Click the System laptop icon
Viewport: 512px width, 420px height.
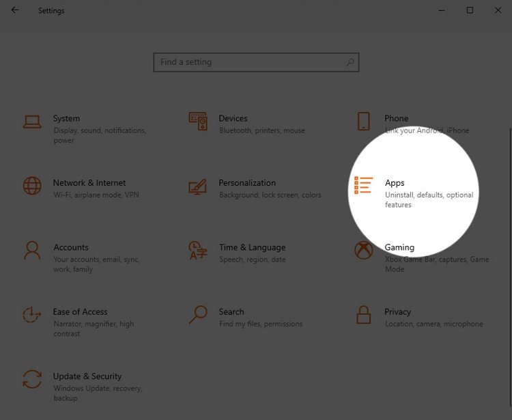[32, 122]
